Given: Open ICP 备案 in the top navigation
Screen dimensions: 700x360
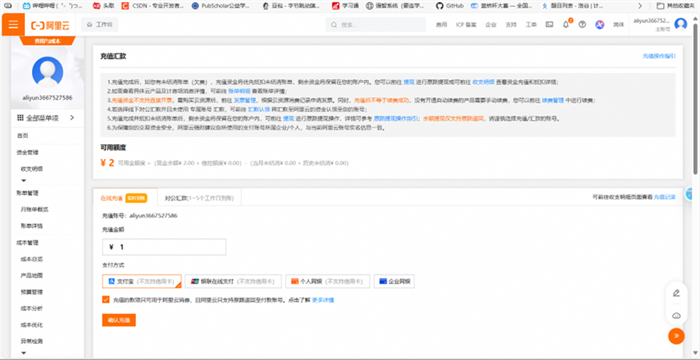Looking at the screenshot, I should (466, 25).
